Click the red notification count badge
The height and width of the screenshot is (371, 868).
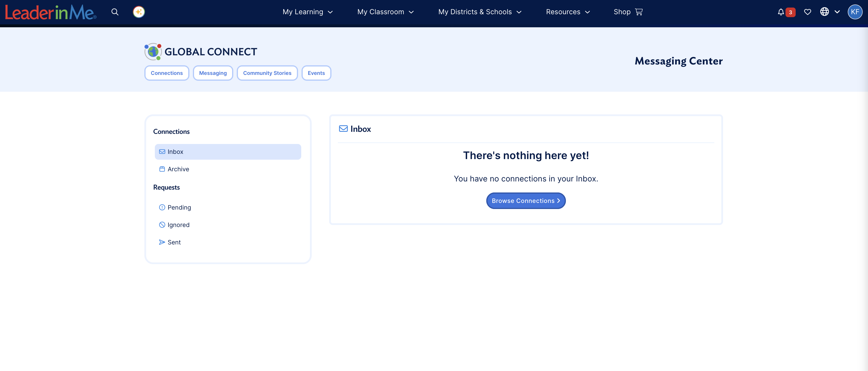click(x=790, y=12)
